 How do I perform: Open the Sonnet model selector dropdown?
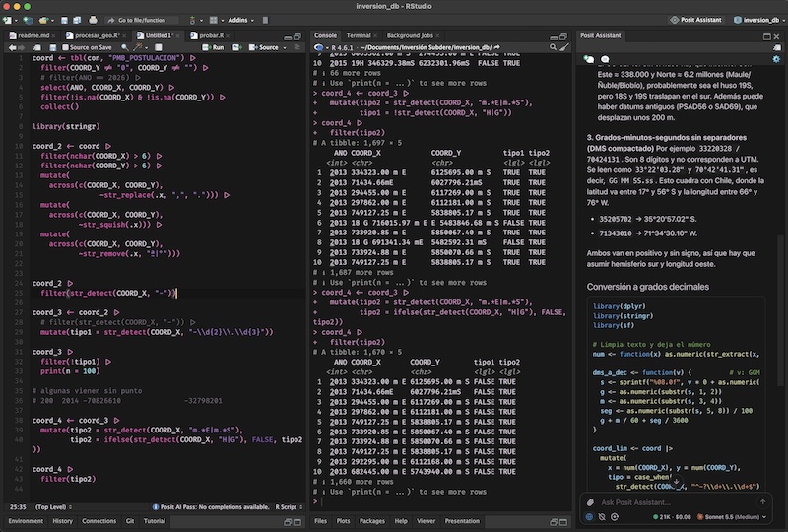point(732,517)
